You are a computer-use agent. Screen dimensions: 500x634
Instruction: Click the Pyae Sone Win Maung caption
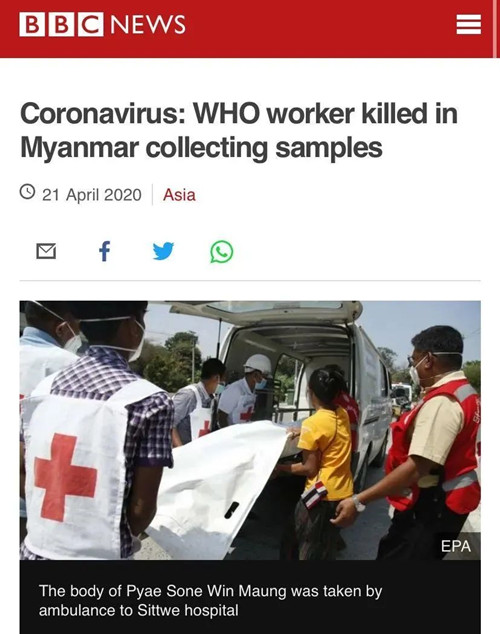(210, 600)
